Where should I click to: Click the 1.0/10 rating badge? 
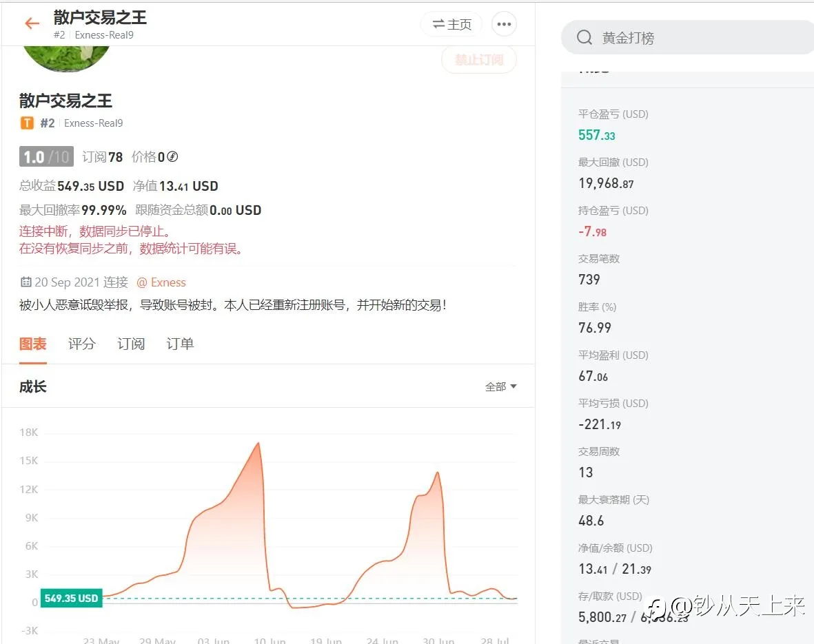(x=46, y=157)
